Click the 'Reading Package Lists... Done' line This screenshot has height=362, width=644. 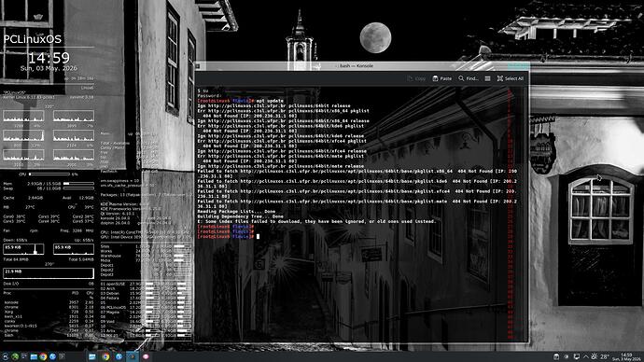click(236, 212)
